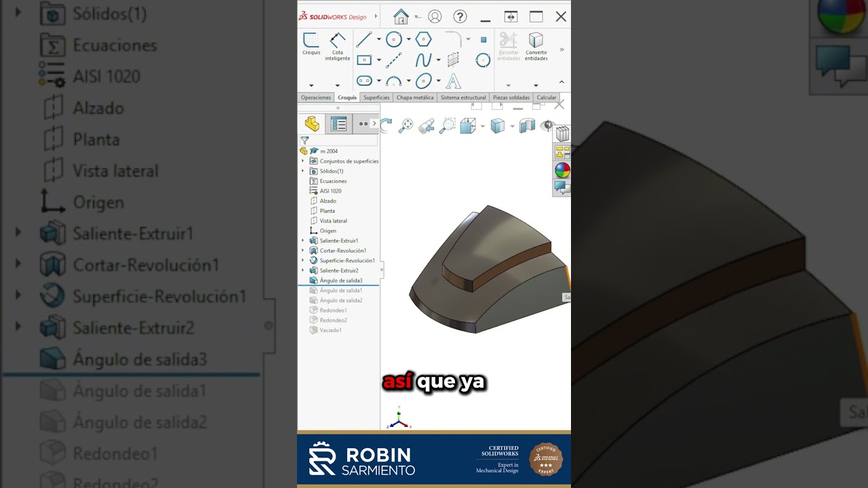
Task: Open the Appearances color ball pane
Action: pos(562,170)
